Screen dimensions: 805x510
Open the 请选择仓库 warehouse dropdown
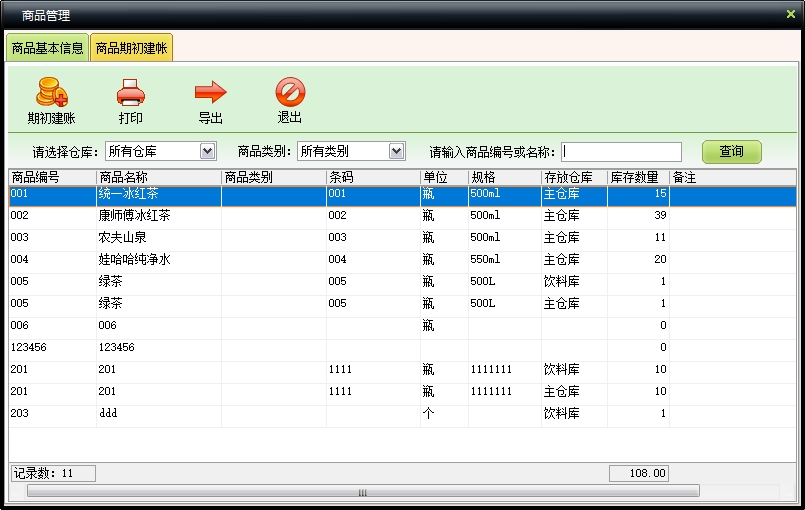click(x=208, y=151)
